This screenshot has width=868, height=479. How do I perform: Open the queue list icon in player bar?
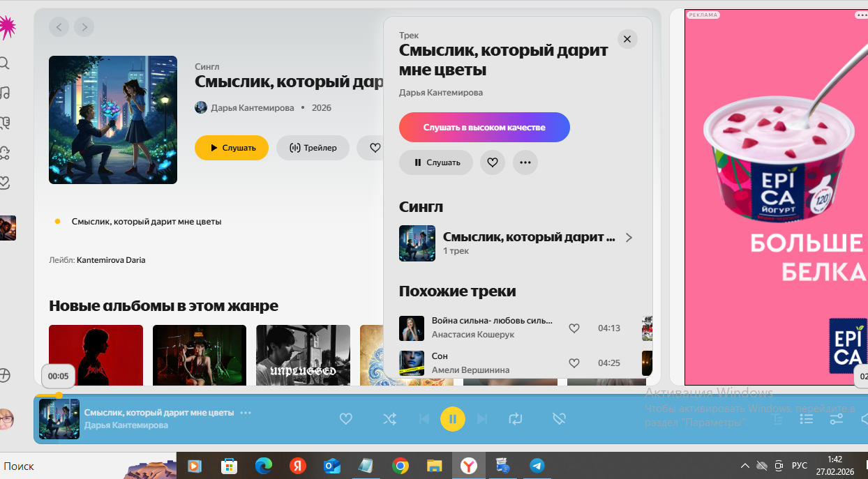point(806,419)
